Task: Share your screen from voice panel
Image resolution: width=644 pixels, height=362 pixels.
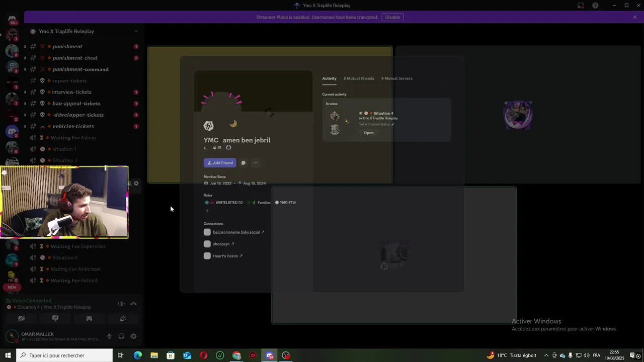Action: (x=55, y=318)
